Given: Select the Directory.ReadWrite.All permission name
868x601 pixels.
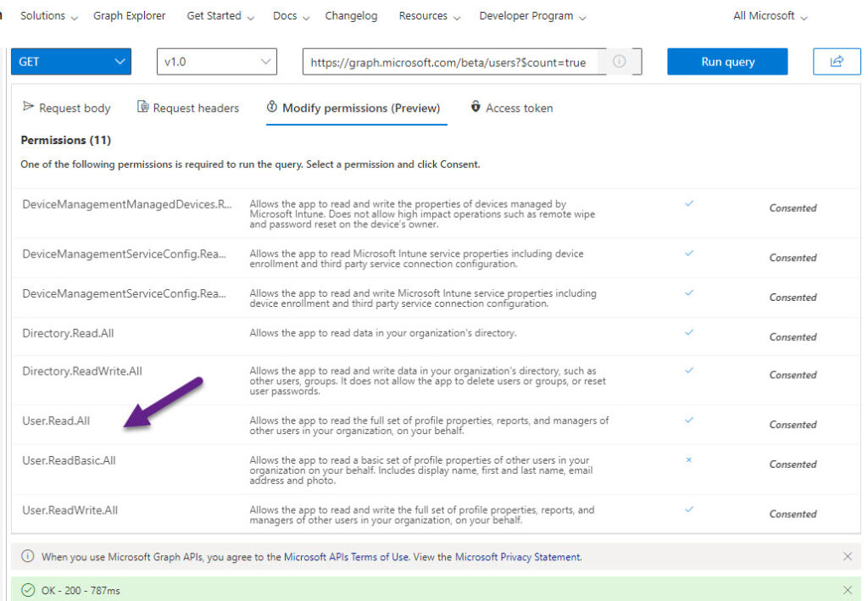Looking at the screenshot, I should [82, 370].
